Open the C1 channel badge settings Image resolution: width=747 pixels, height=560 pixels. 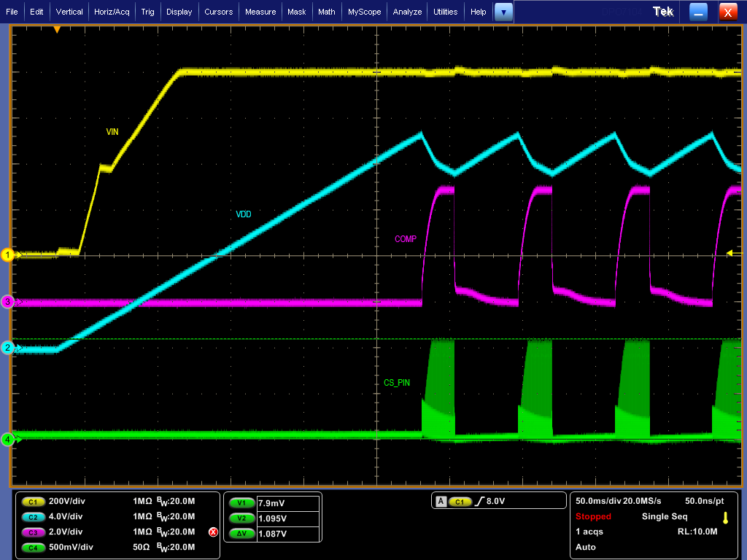coord(33,502)
